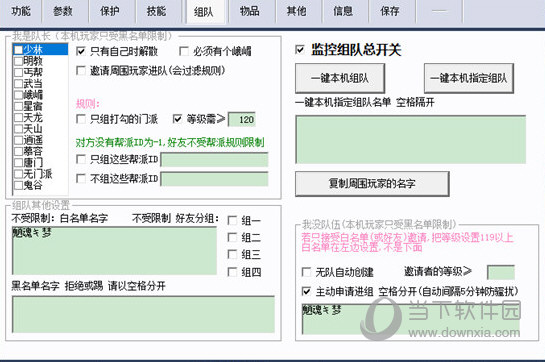Check the 天龙 sect checkbox
This screenshot has height=362, width=545.
coord(18,118)
